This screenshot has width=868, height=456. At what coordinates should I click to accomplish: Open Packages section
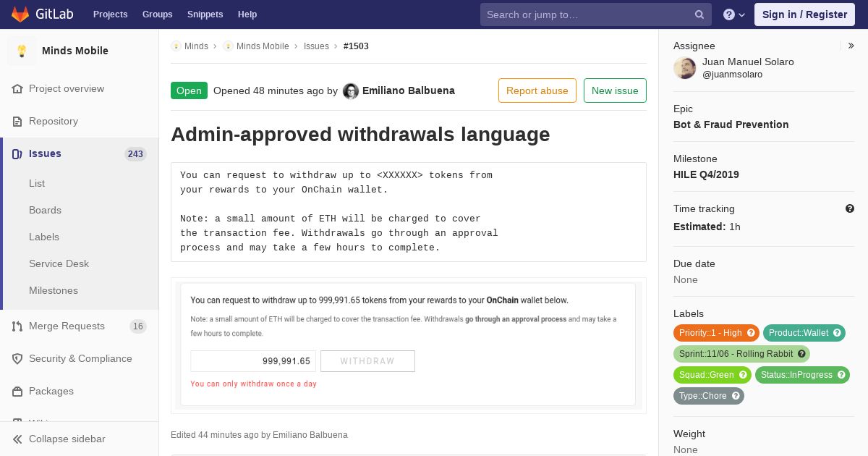tap(51, 391)
